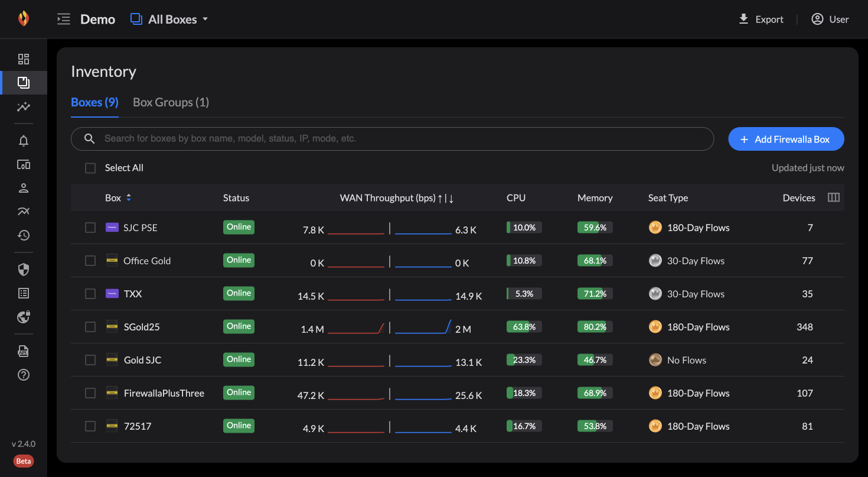This screenshot has height=477, width=868.
Task: Open Alarms bell icon in sidebar
Action: [x=24, y=141]
